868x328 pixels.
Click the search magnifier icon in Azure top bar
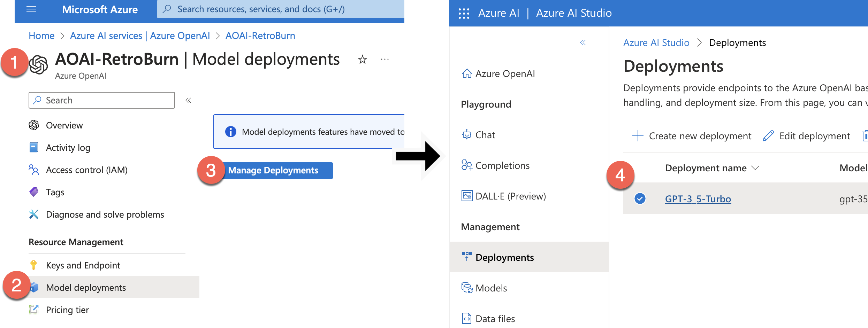click(x=167, y=9)
